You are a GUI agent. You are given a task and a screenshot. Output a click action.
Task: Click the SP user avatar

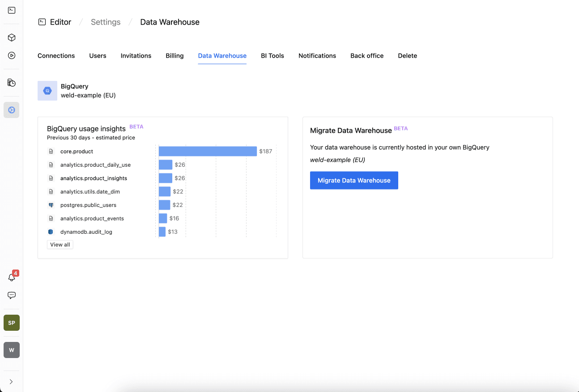tap(12, 323)
